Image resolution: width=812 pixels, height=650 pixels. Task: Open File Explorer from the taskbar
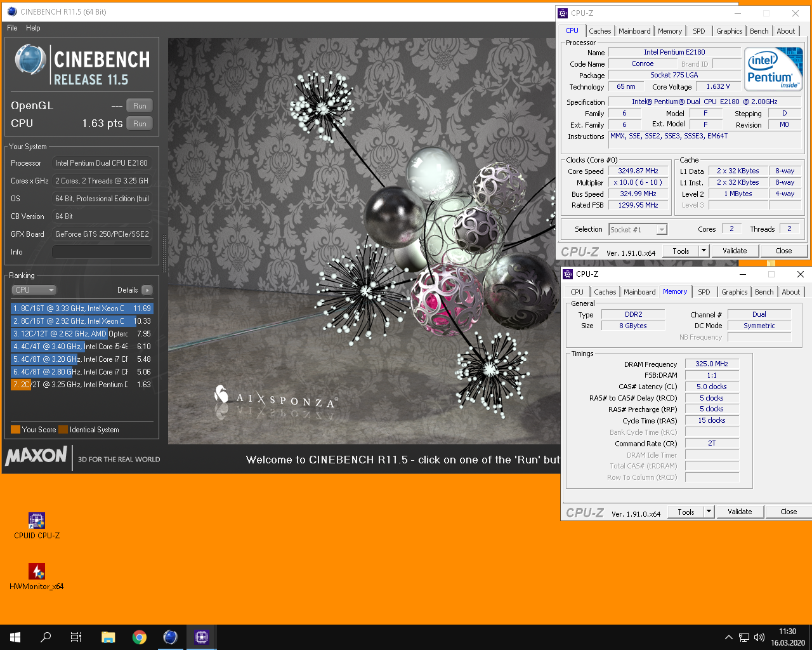(108, 637)
